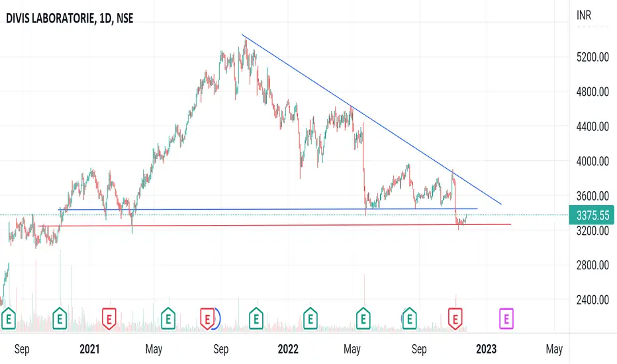Image resolution: width=617 pixels, height=364 pixels.
Task: Select the blue horizontal support line
Action: (x=267, y=209)
